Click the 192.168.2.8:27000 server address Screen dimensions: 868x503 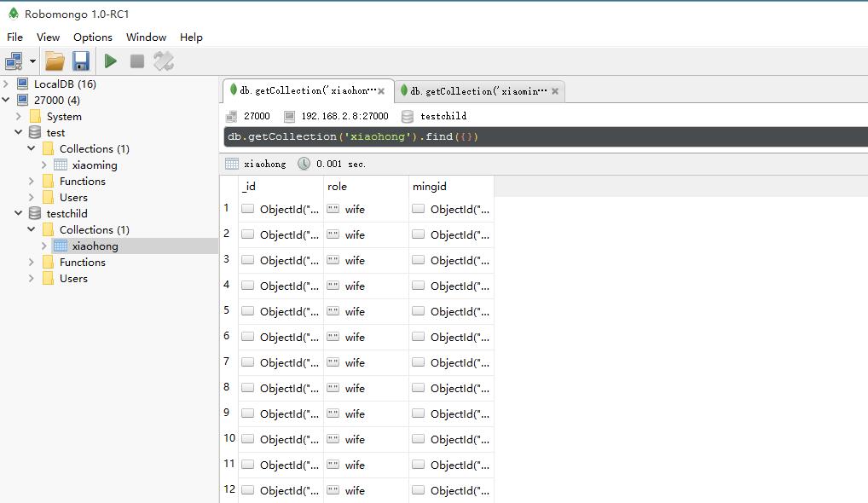[344, 116]
